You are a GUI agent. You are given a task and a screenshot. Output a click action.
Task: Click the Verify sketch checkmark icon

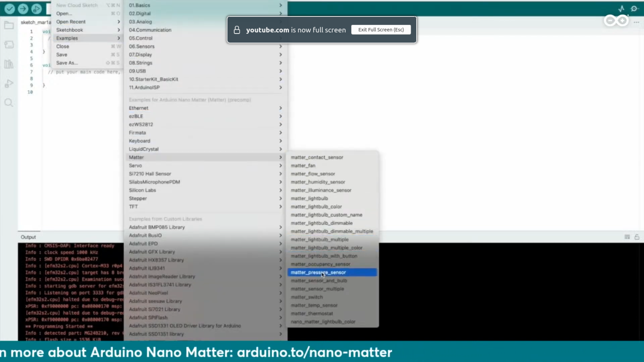10,9
